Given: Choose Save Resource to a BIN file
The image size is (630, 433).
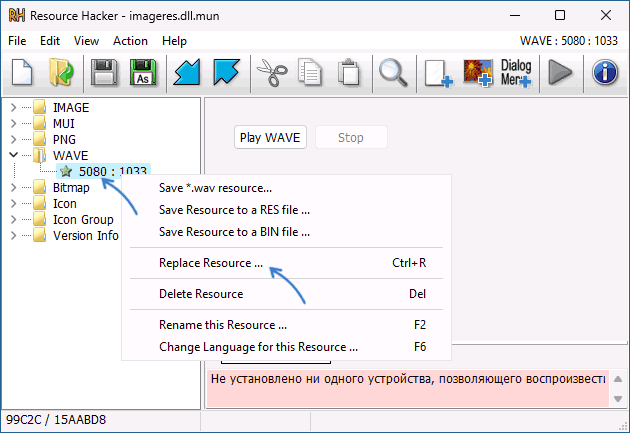Looking at the screenshot, I should (x=286, y=232).
